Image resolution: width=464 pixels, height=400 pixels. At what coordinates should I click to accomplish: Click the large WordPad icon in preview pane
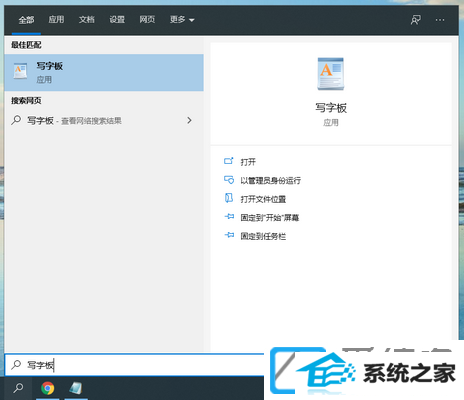point(330,74)
